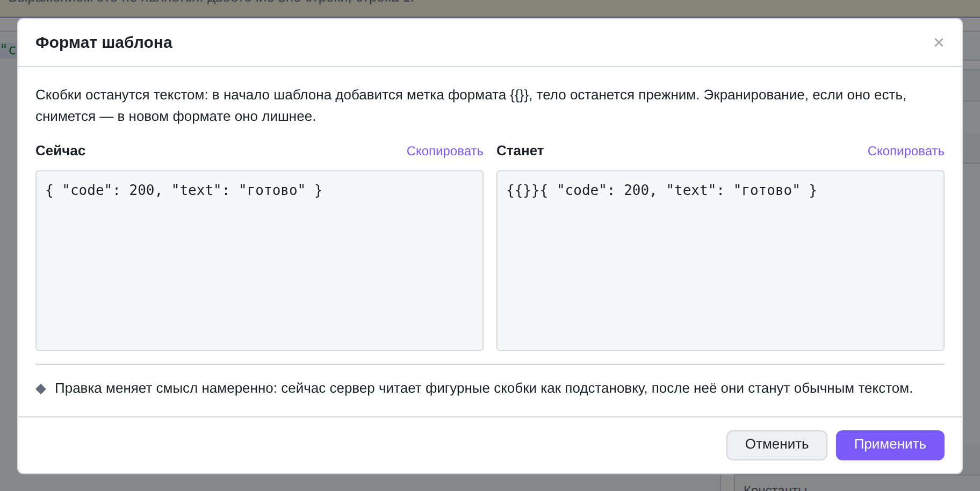Click the diamond note icon
Image resolution: width=980 pixels, height=491 pixels.
pos(41,389)
